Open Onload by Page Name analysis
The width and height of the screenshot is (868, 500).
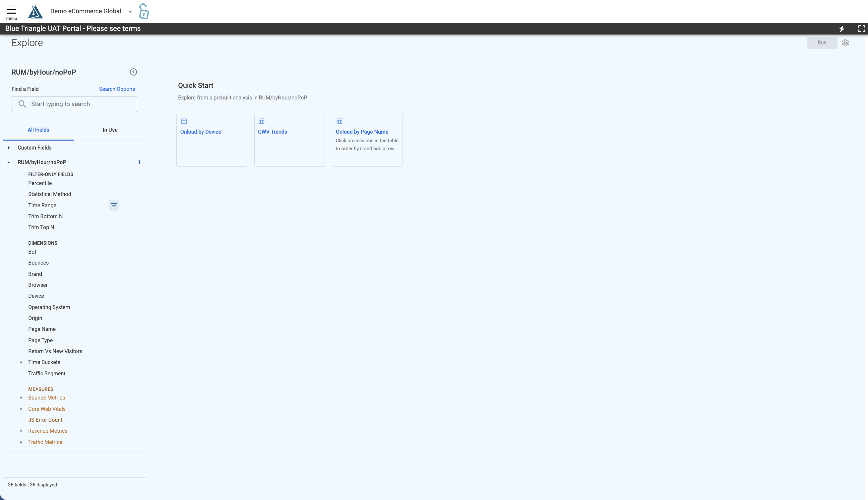coord(367,140)
